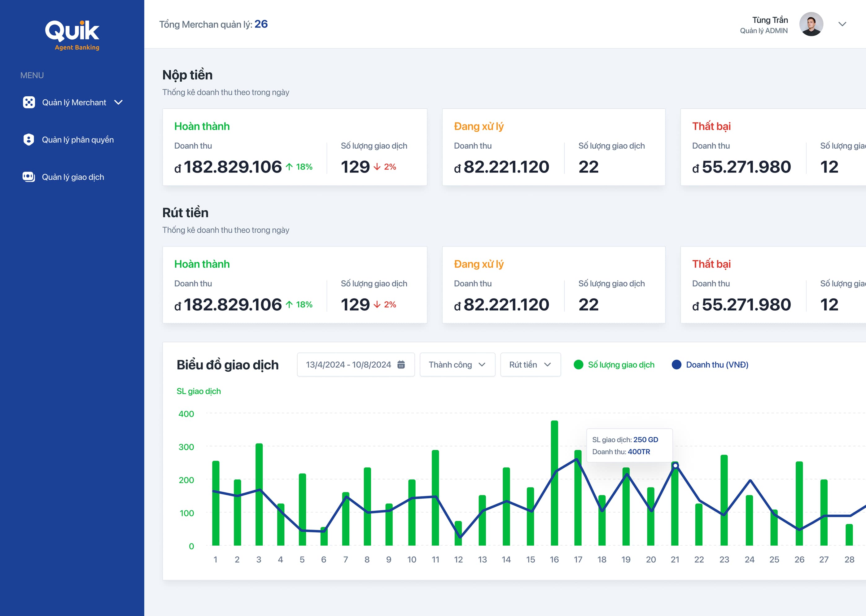Click transaction count 22 in Rút tiền Đang xử lý
Image resolution: width=866 pixels, height=616 pixels.
588,304
